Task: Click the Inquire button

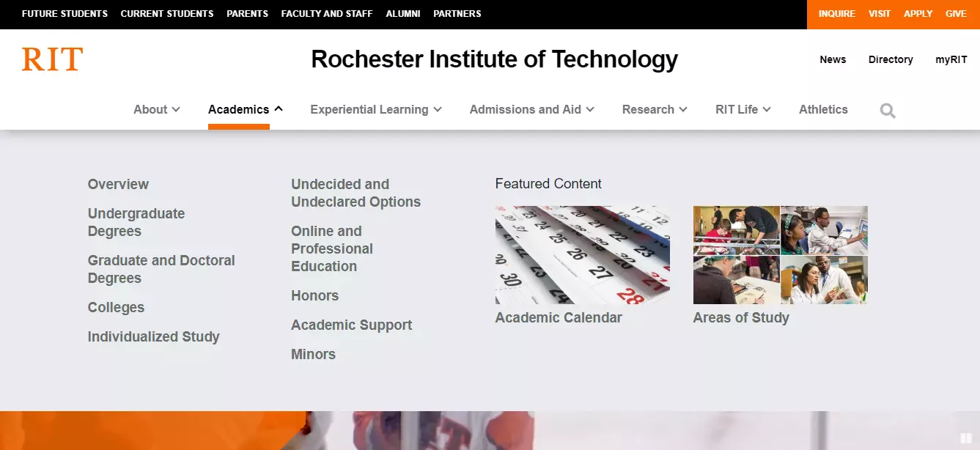Action: (x=837, y=14)
